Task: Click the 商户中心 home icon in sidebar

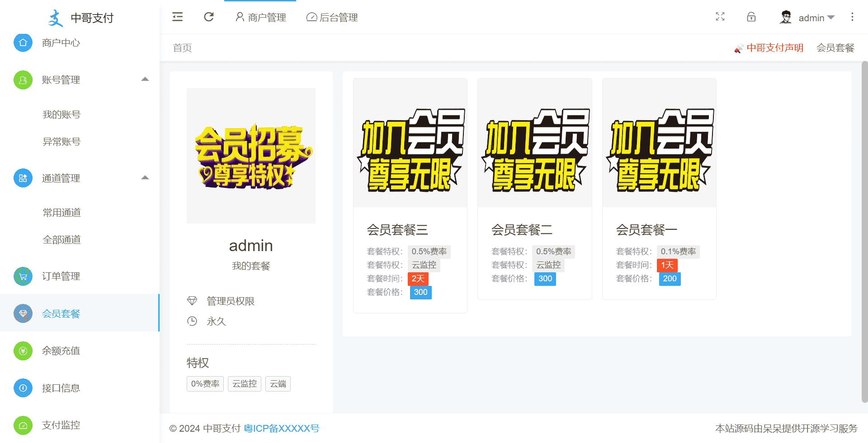Action: point(23,43)
